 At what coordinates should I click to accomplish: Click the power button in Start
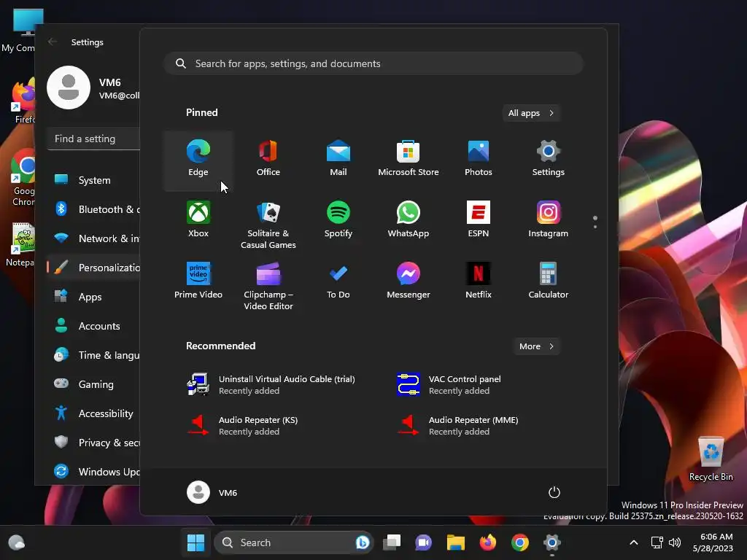click(x=554, y=492)
